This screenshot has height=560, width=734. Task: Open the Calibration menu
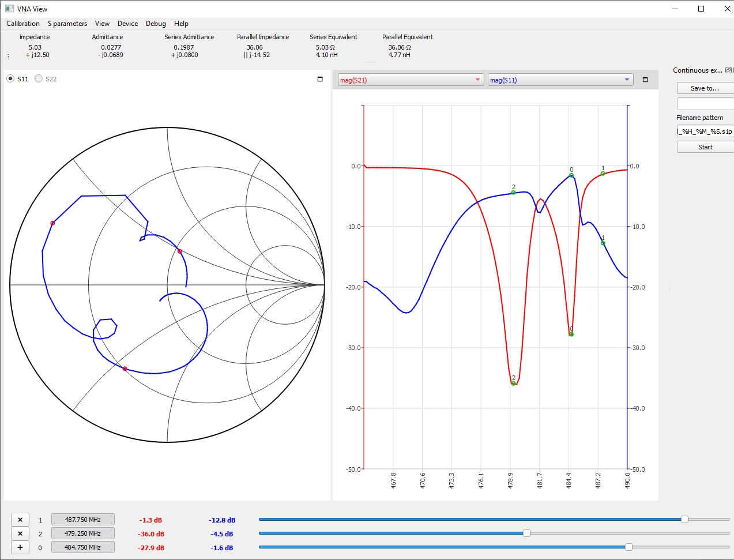pos(23,24)
